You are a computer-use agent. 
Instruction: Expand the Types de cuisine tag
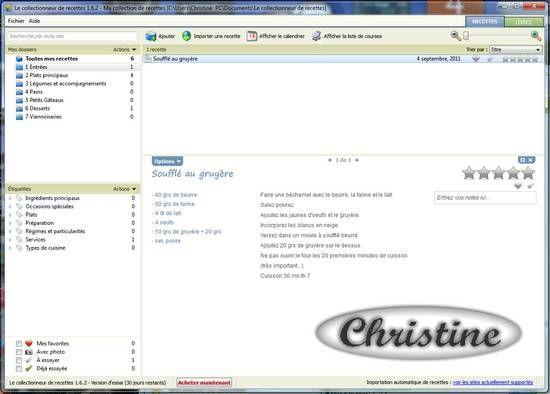[x=10, y=248]
